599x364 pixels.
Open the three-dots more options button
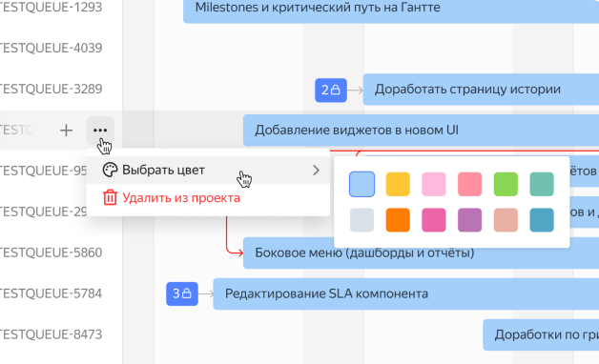100,131
